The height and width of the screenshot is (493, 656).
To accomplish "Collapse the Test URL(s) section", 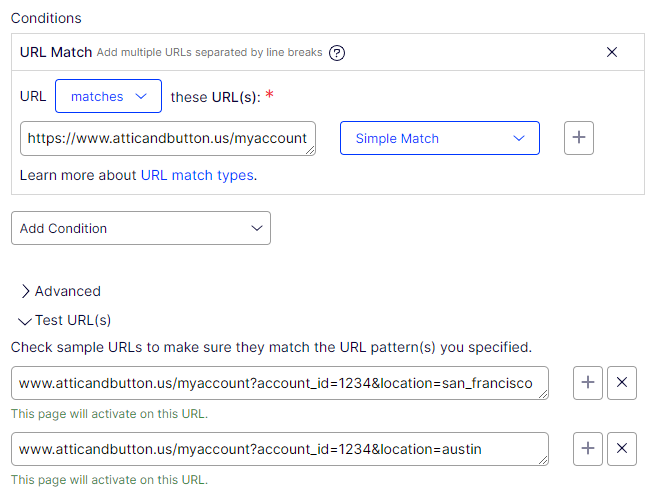I will [x=65, y=320].
